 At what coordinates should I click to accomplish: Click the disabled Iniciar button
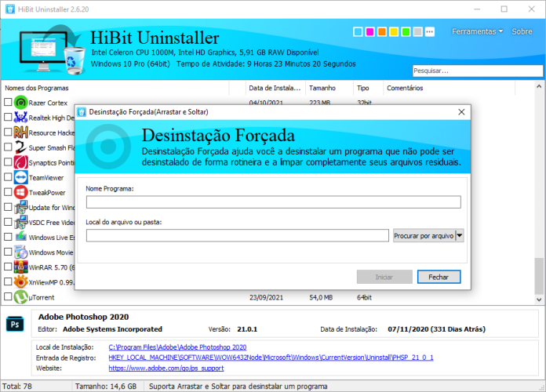[x=384, y=277]
